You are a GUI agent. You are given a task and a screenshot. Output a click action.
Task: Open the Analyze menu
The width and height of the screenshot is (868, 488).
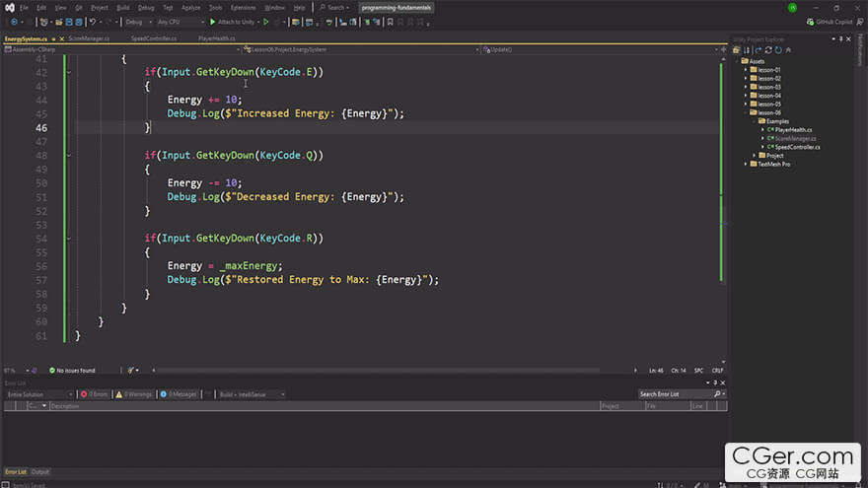(x=190, y=7)
